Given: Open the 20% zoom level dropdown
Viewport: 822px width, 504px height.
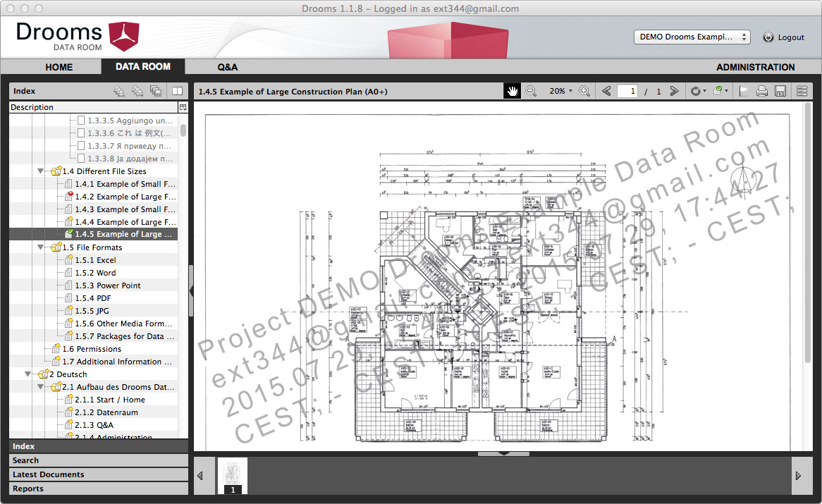Looking at the screenshot, I should point(560,91).
